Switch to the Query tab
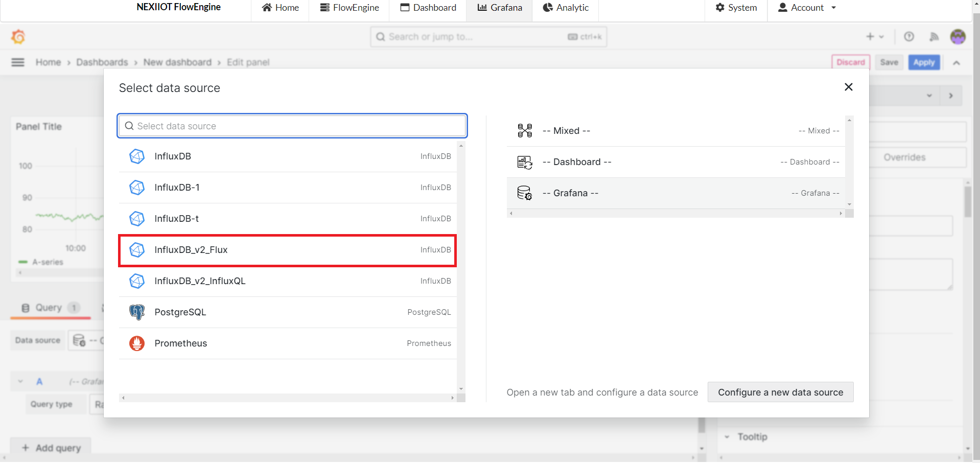The width and height of the screenshot is (980, 463). [51, 308]
